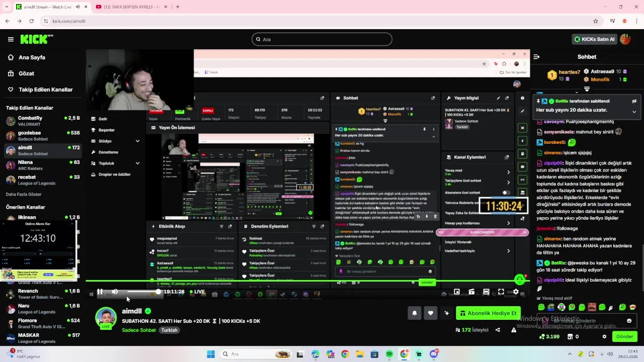Click the sparkle subscribe icon
This screenshot has width=644, height=362.
tap(446, 313)
